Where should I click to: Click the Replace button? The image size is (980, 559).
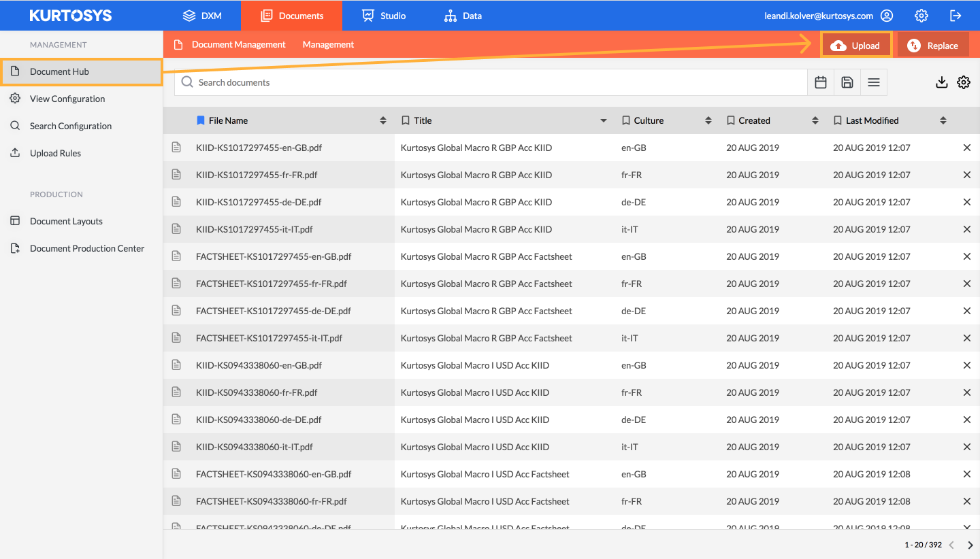[933, 46]
